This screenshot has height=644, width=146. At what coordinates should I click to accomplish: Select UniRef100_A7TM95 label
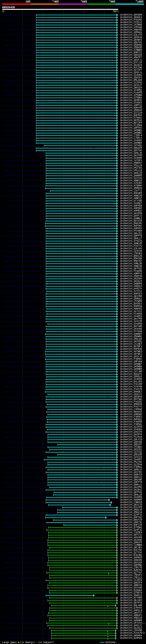[131, 598]
